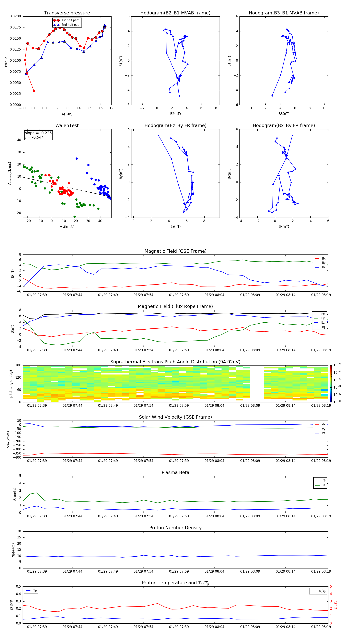Click the βp entry in Plasma Beta legend
Image resolution: width=351 pixels, height=644 pixels.
pos(320,480)
